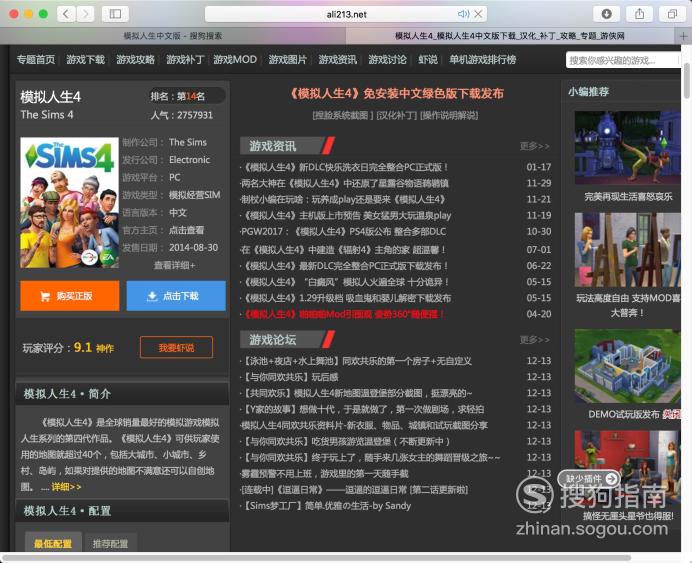Click the ali213.net address bar
This screenshot has height=563, width=692.
coord(346,14)
